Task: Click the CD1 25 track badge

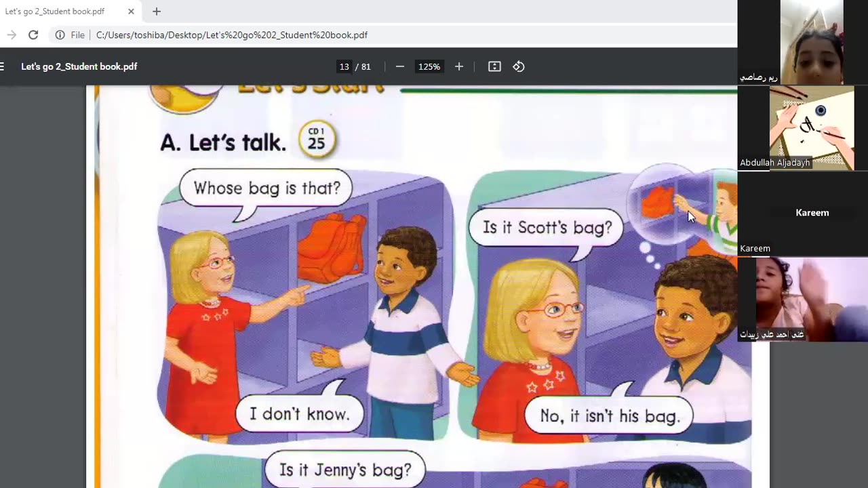Action: click(x=317, y=139)
